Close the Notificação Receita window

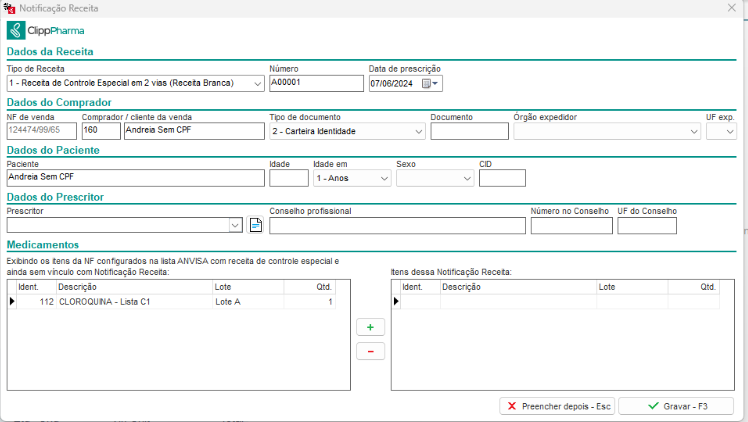click(732, 7)
